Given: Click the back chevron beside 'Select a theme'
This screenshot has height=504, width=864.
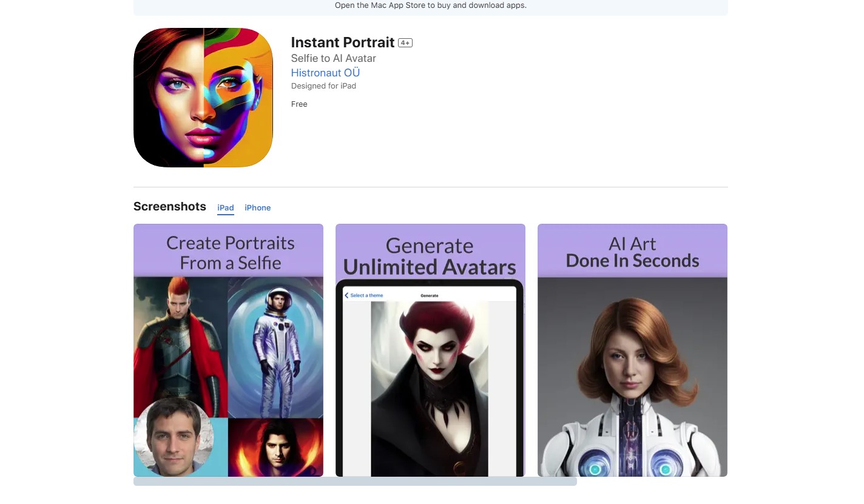Looking at the screenshot, I should click(x=346, y=295).
